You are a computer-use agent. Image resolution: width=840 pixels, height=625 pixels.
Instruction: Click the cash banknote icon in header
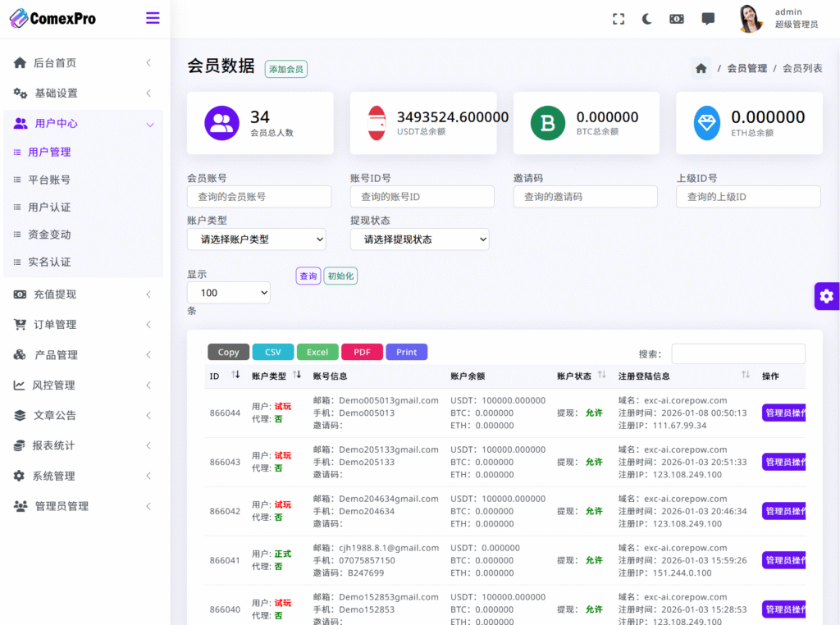[676, 19]
